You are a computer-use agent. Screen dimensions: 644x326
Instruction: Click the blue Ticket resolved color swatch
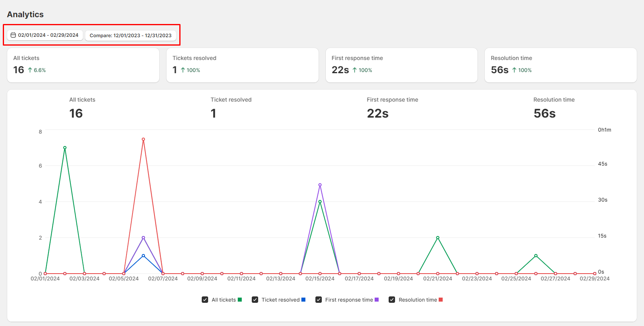[x=303, y=300]
